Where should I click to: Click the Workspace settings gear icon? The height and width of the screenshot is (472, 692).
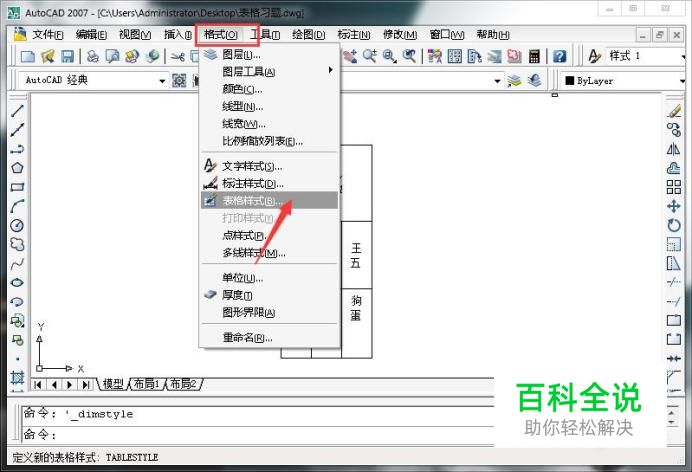click(179, 80)
